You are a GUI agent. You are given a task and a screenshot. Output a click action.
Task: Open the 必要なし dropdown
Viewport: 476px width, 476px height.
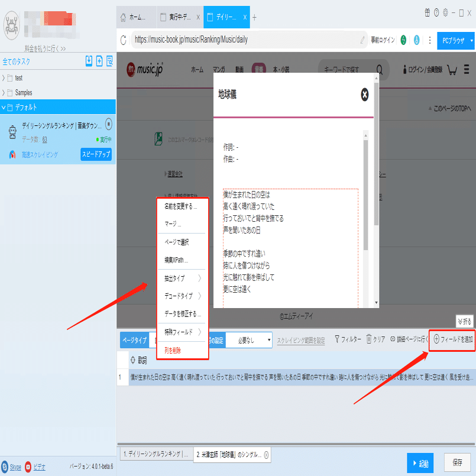(x=249, y=341)
